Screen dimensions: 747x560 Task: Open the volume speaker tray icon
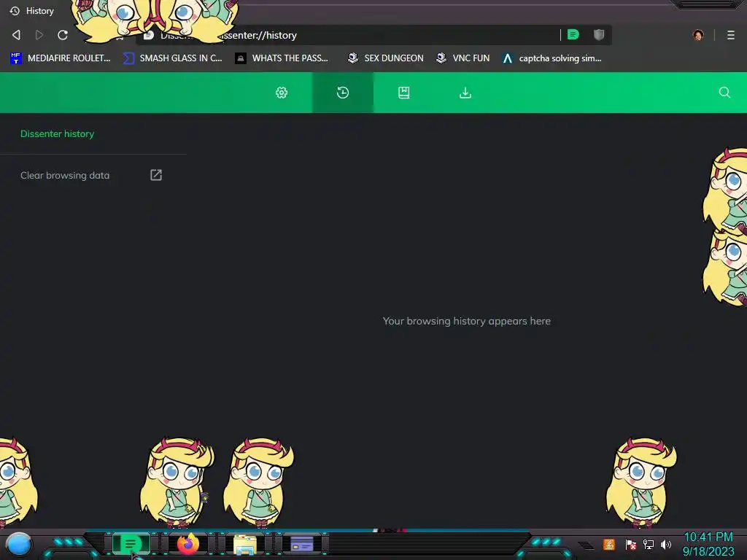pos(665,544)
